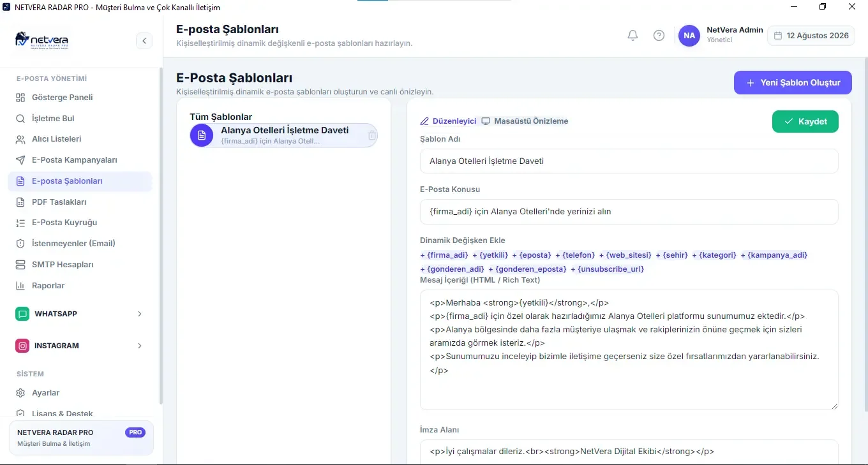This screenshot has width=868, height=465.
Task: Insert the {kategori} variable
Action: pyautogui.click(x=715, y=255)
